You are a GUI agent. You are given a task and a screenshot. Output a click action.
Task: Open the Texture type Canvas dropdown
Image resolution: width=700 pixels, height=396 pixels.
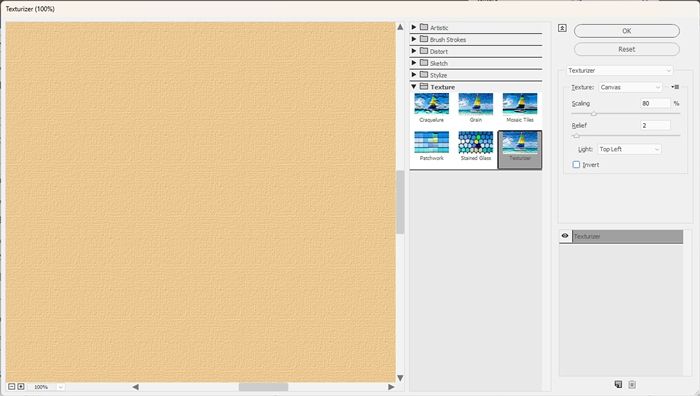coord(630,87)
